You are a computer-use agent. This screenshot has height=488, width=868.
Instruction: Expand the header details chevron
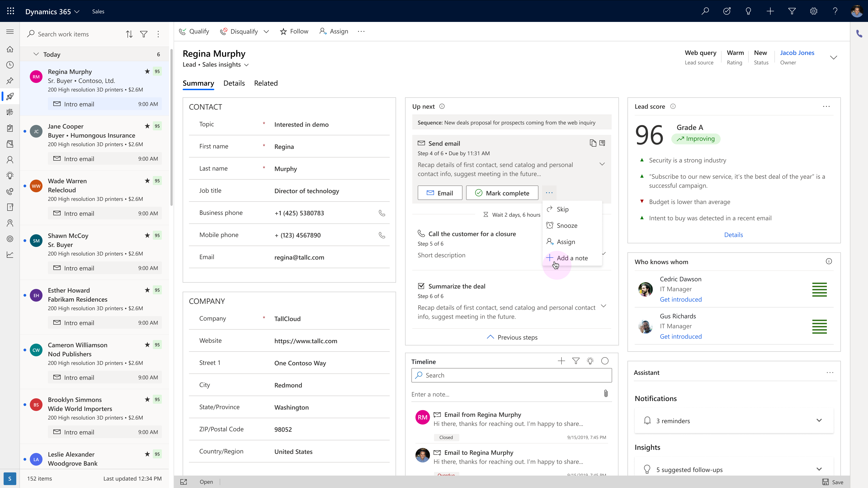(x=834, y=58)
